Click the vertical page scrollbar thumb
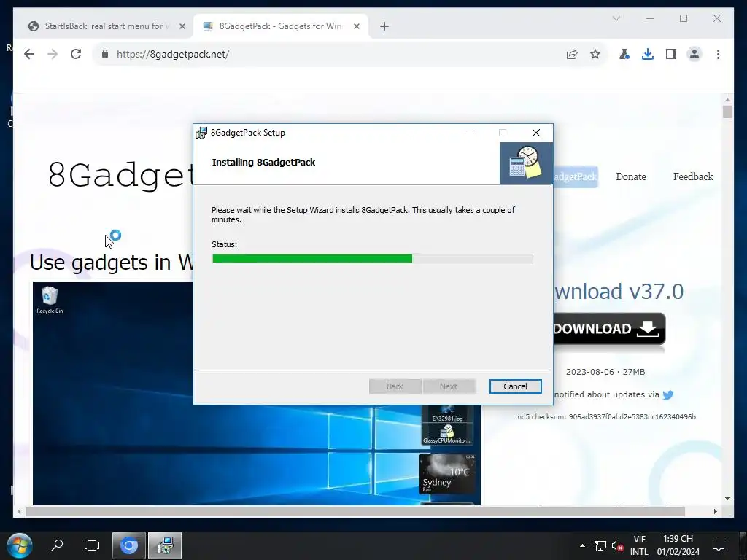 (x=727, y=112)
